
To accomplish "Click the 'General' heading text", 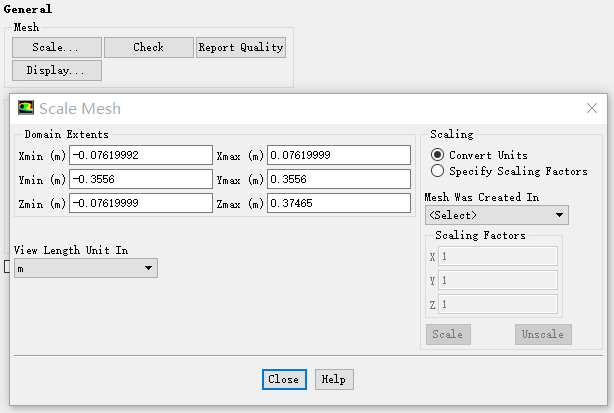I will click(27, 9).
